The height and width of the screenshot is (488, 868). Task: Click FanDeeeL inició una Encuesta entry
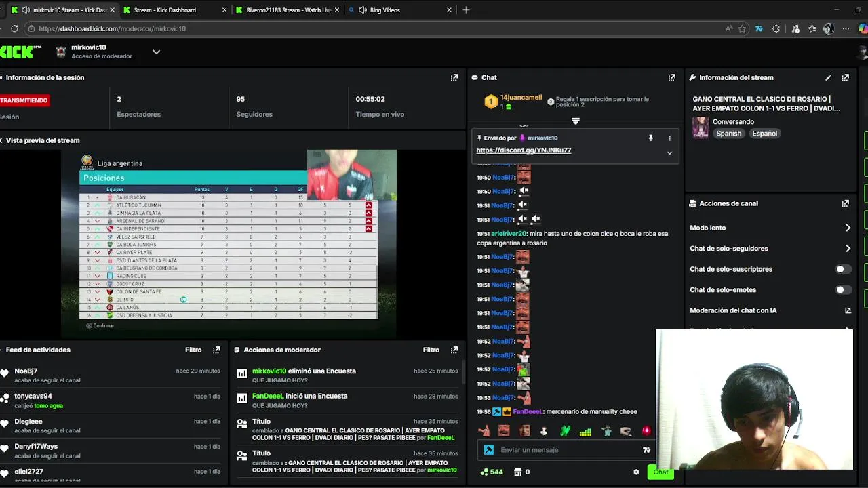(x=348, y=401)
